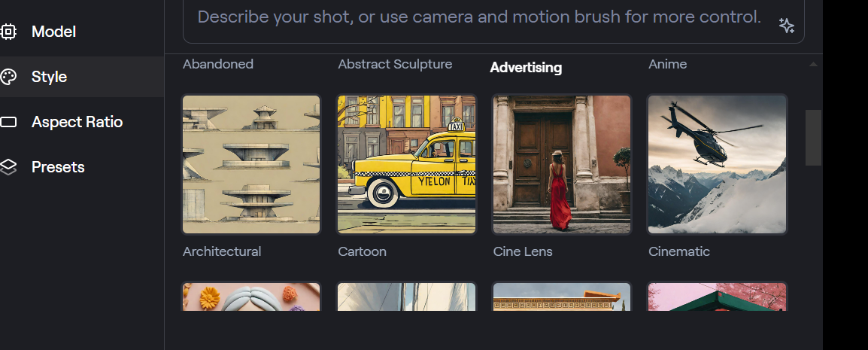Image resolution: width=868 pixels, height=350 pixels.
Task: Click the Style palette icon
Action: point(8,77)
